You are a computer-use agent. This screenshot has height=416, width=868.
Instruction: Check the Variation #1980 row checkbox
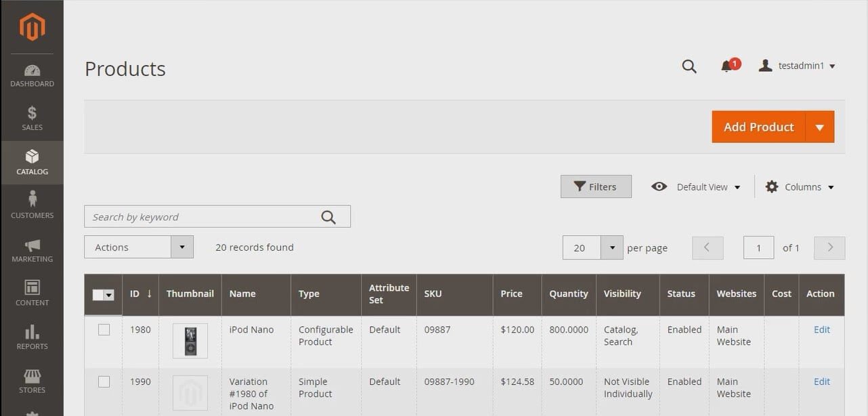(x=104, y=382)
